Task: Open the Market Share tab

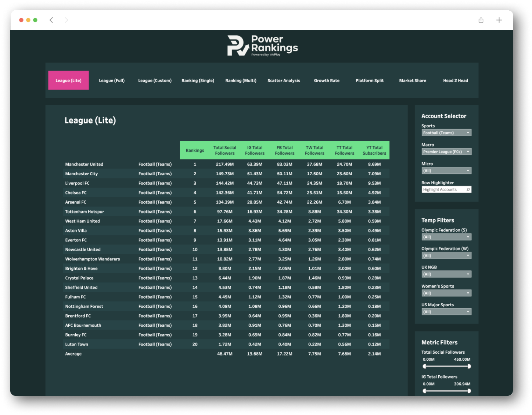Action: pyautogui.click(x=413, y=80)
